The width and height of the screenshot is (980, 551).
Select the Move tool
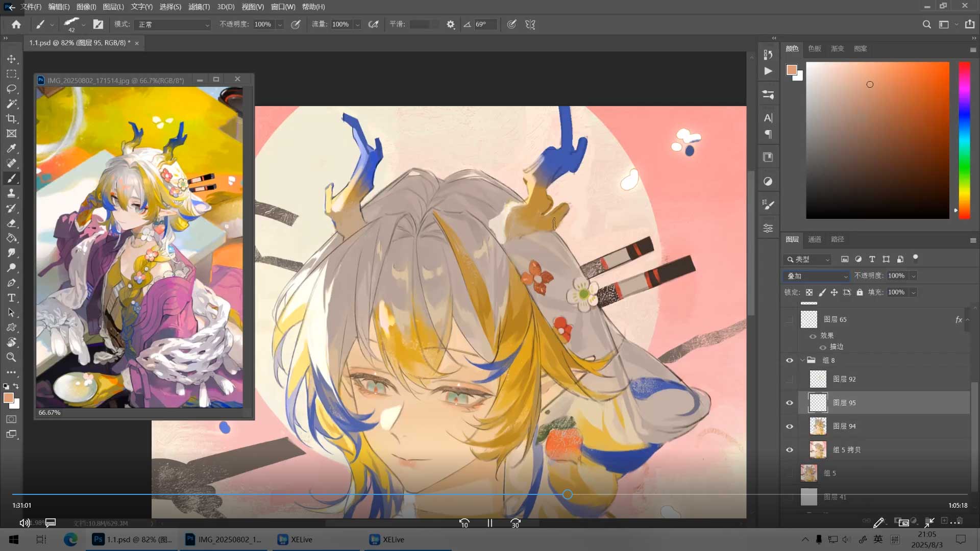[x=11, y=59]
